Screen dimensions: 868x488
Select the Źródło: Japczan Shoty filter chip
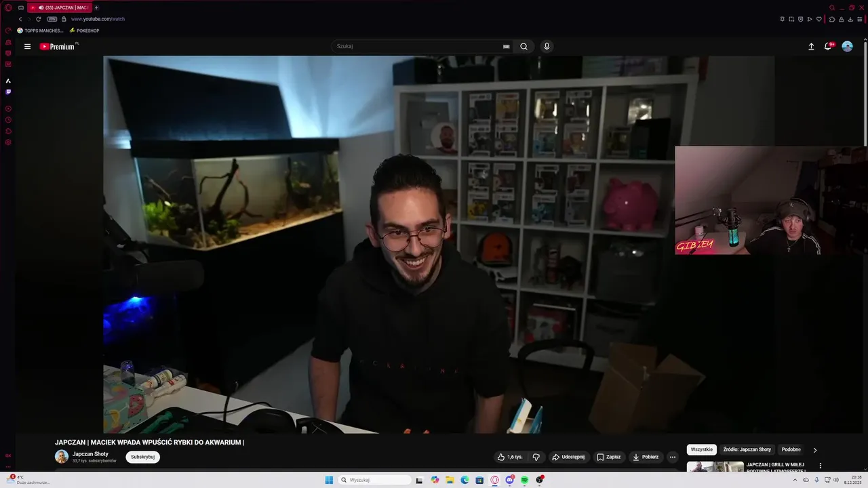tap(747, 449)
